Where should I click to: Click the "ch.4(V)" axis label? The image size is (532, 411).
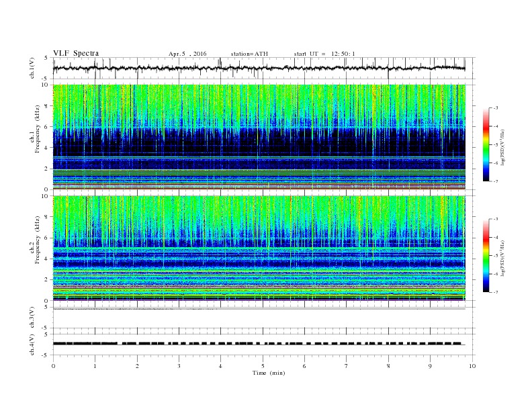32,345
